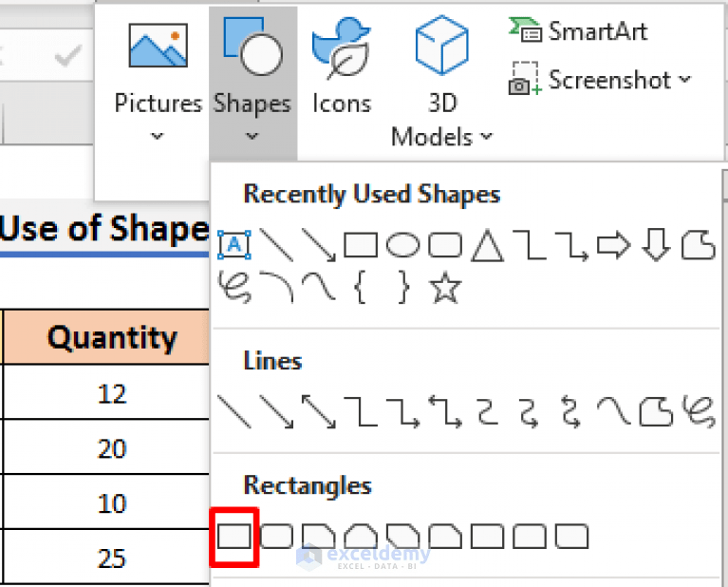Image resolution: width=728 pixels, height=587 pixels.
Task: Pick Elbow Arrow Connector in Recently Used Shapes
Action: point(571,245)
